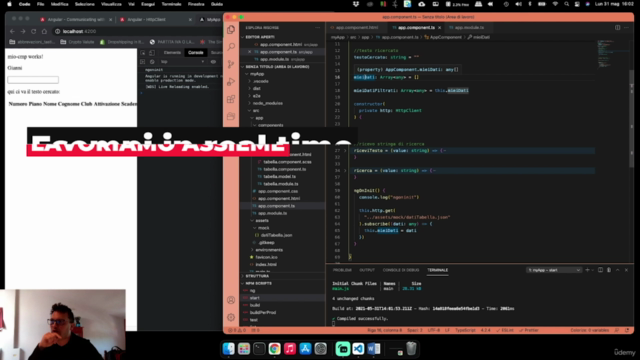Go back in the Chrome browser

coord(12,31)
